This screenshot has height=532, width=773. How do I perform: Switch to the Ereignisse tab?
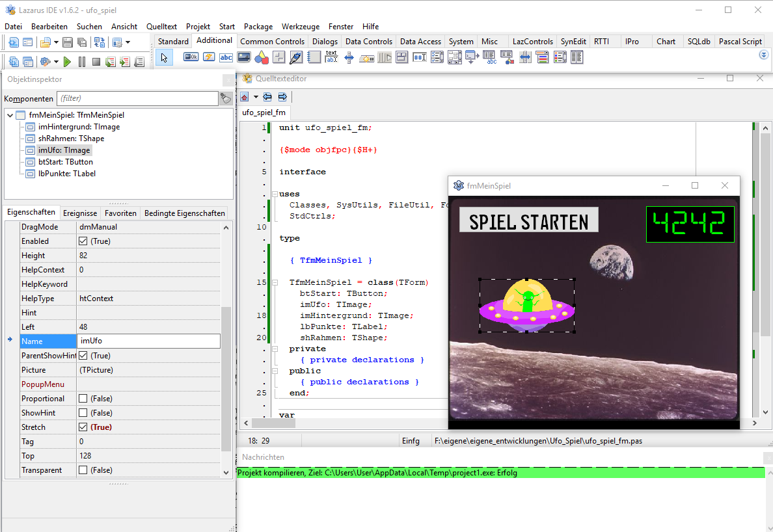(x=80, y=213)
